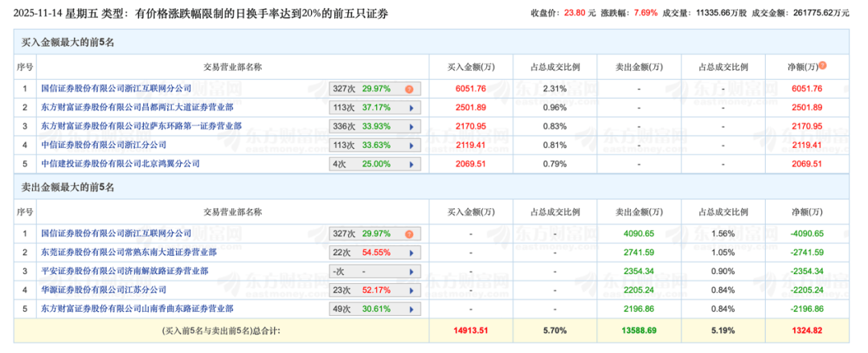Click the total ratio 5.19%

tap(723, 330)
